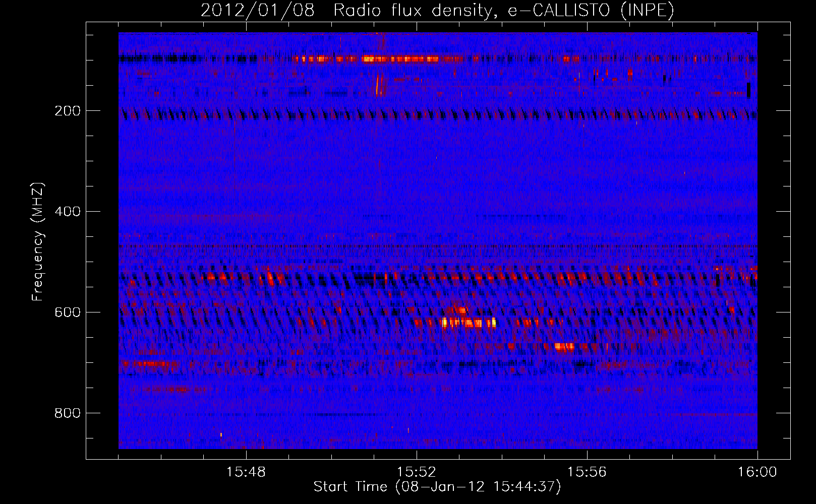The height and width of the screenshot is (504, 816).
Task: Click the bright yellow burst near 640 MHz
Action: coord(469,323)
